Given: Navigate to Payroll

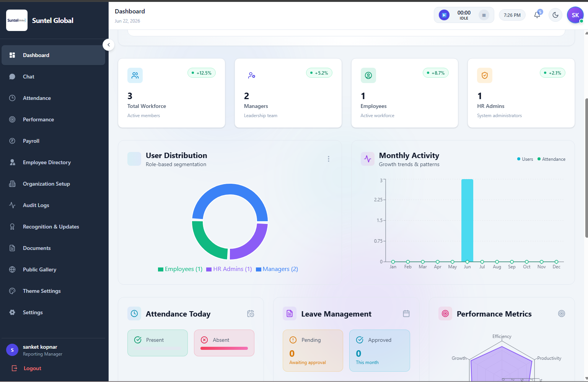Looking at the screenshot, I should coord(53,141).
